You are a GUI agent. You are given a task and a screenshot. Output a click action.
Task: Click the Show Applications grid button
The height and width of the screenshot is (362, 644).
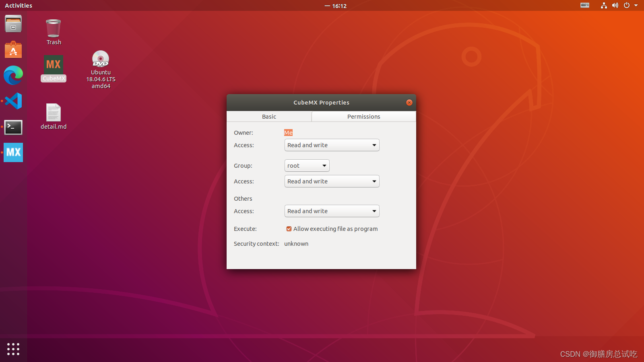(x=13, y=349)
